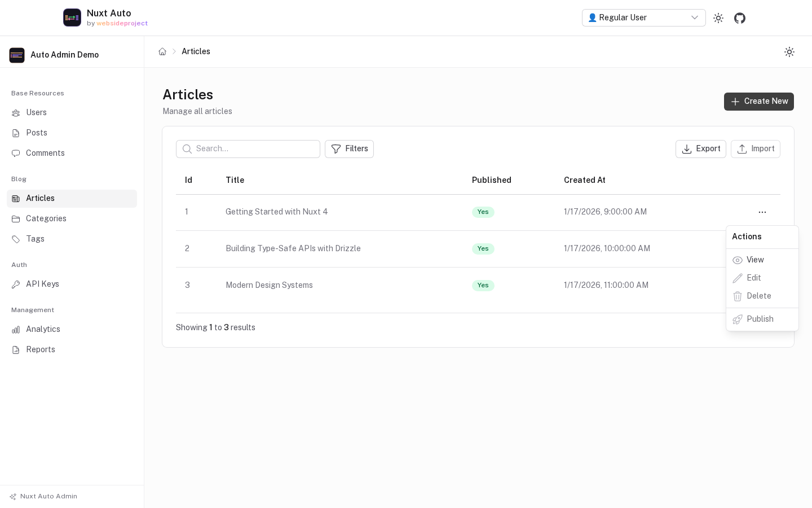
Task: Click Nuxt Auto Admin footer text
Action: pyautogui.click(x=48, y=497)
